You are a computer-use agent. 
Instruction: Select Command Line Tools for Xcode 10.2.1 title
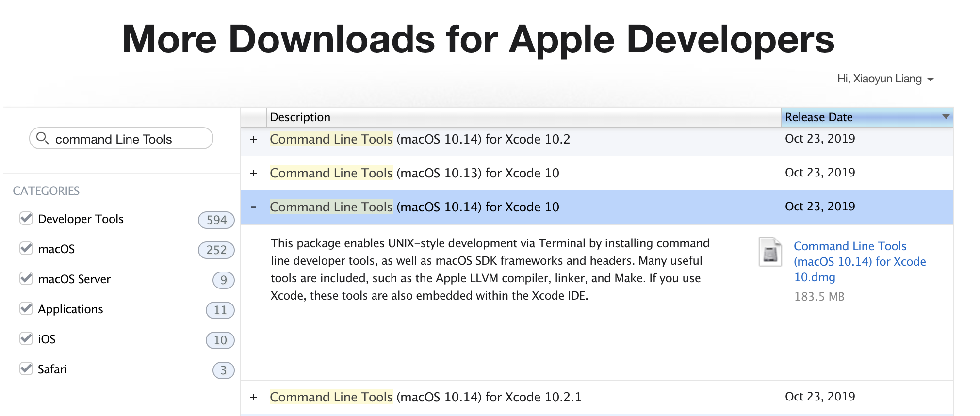[x=425, y=397]
